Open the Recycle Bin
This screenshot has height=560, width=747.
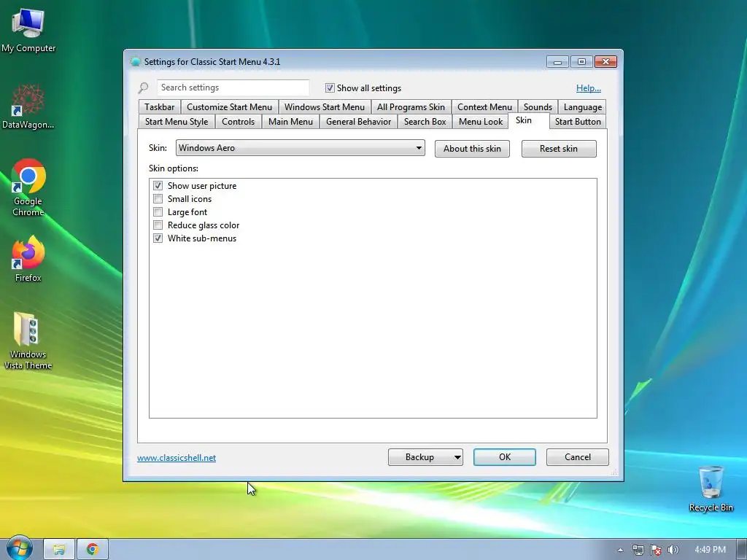click(x=711, y=489)
